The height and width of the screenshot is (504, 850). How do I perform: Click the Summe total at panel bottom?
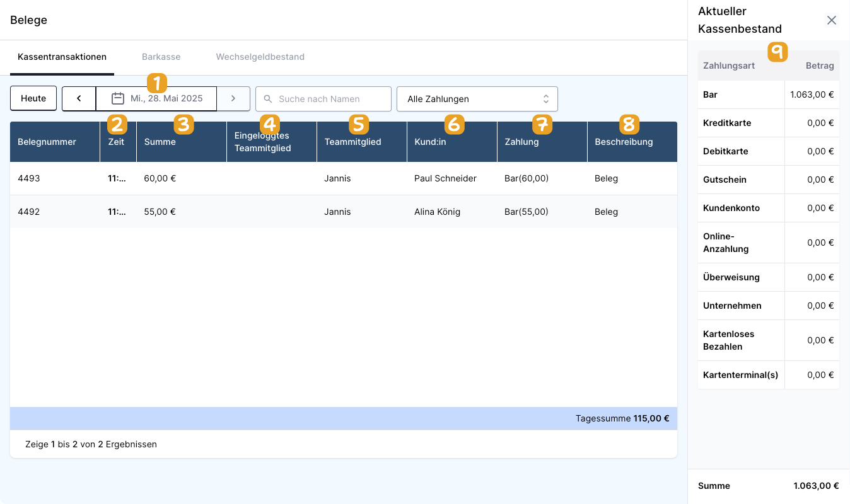point(769,486)
